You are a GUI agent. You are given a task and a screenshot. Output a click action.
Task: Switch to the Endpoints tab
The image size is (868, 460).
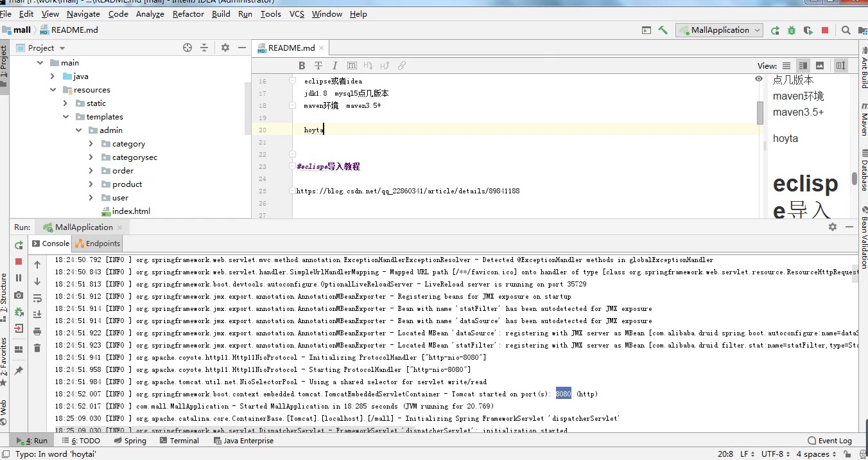click(98, 243)
